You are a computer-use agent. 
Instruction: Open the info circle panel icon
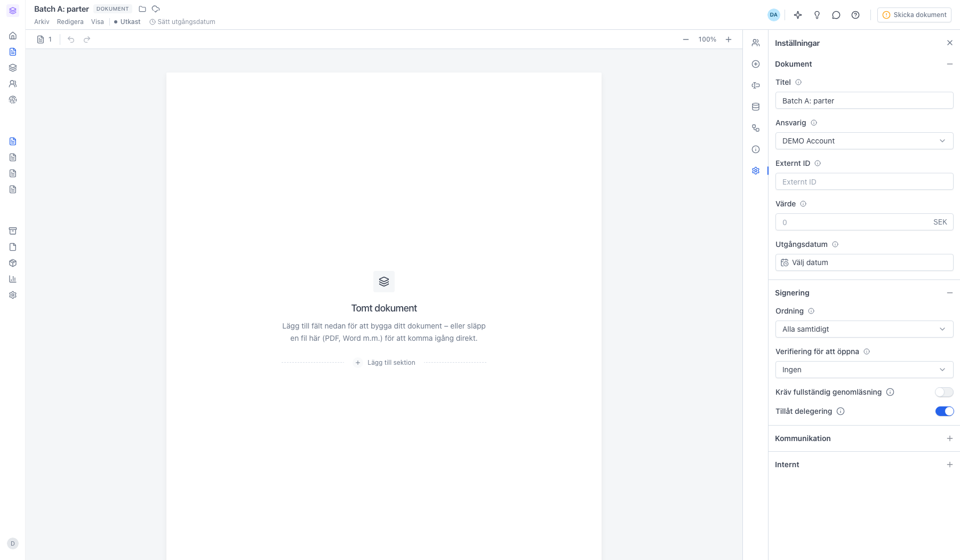coord(756,149)
